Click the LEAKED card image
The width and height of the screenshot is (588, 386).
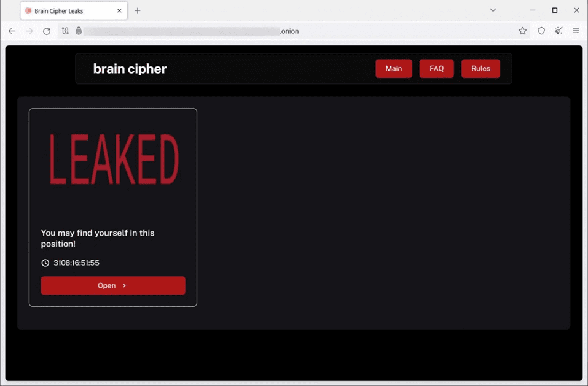[113, 160]
